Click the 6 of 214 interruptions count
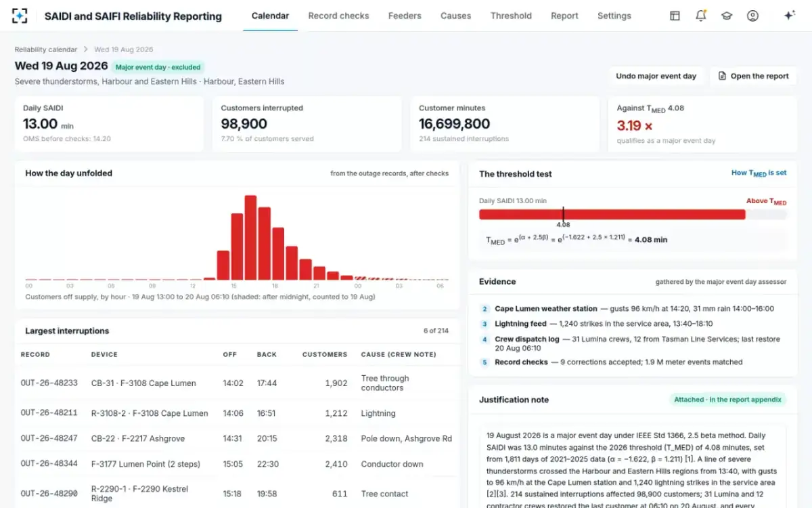Viewport: 812px width, 508px height. [436, 331]
